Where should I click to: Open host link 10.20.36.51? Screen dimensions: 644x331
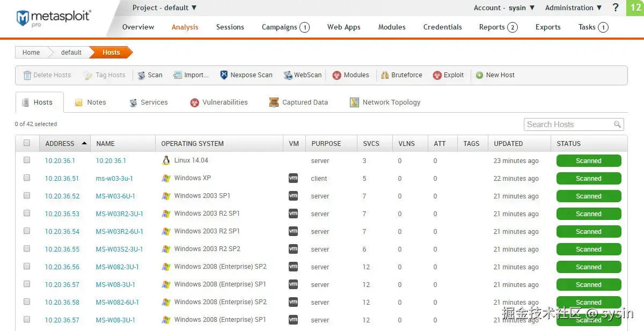pyautogui.click(x=62, y=178)
